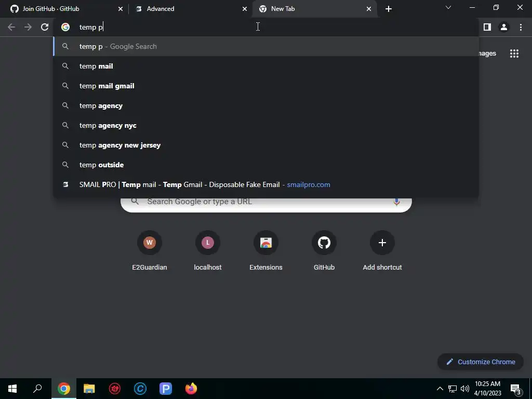Open the localhost shortcut
This screenshot has height=399, width=532.
pyautogui.click(x=208, y=251)
